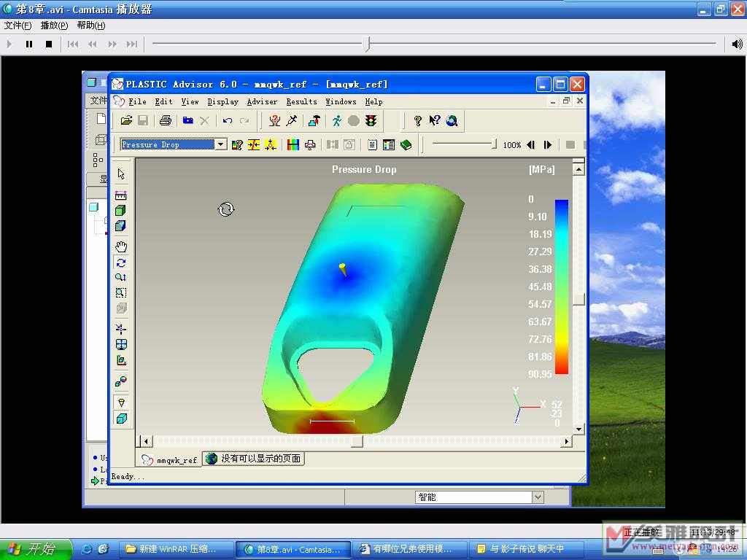The height and width of the screenshot is (560, 747).
Task: Activate the What's This pointer help
Action: [x=435, y=121]
